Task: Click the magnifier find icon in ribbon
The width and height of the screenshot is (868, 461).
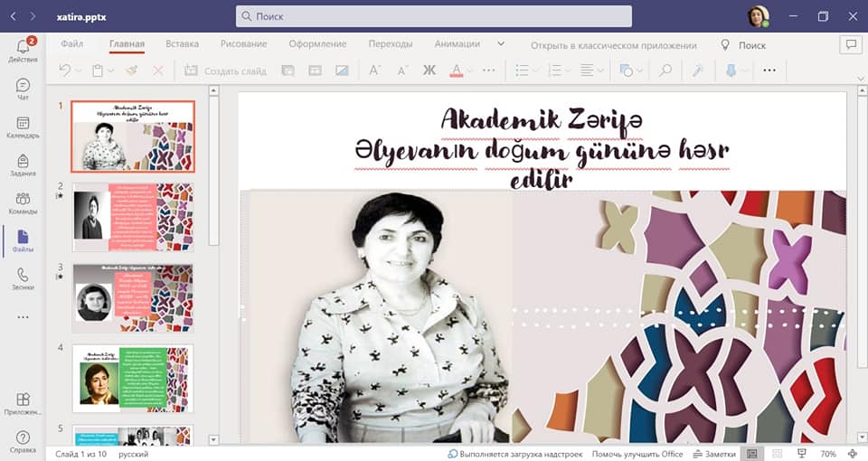Action: (x=665, y=71)
